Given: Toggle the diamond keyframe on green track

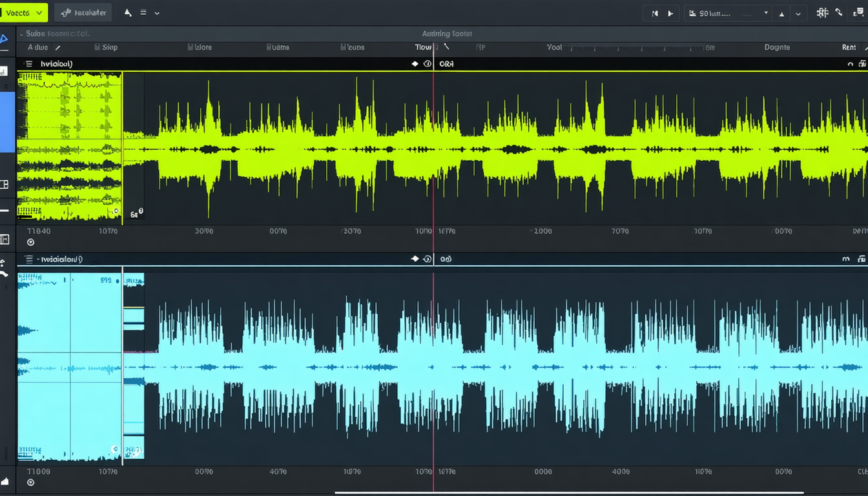Looking at the screenshot, I should tap(415, 64).
